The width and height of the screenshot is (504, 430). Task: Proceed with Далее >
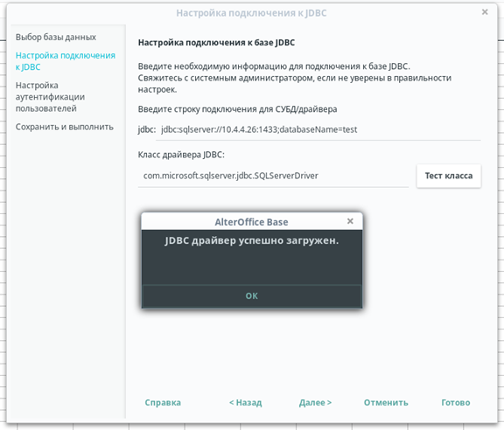pos(315,402)
